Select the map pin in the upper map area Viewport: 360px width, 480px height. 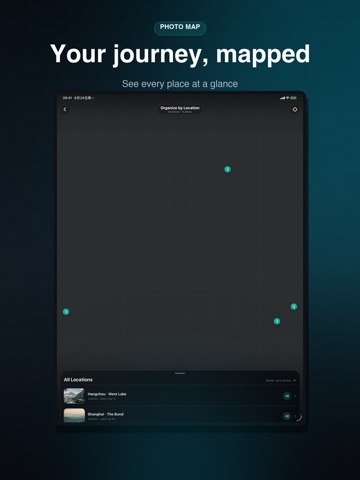tap(227, 169)
